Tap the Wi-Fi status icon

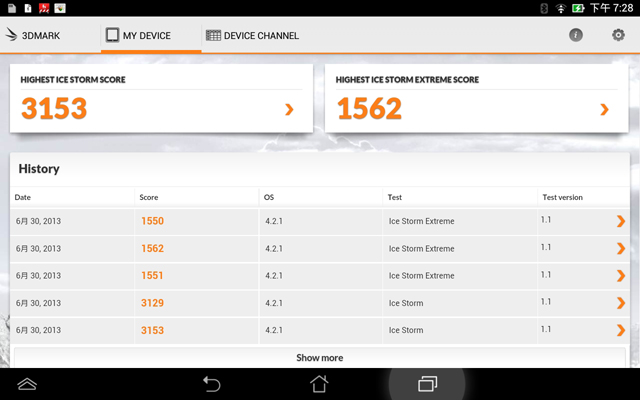pos(561,8)
